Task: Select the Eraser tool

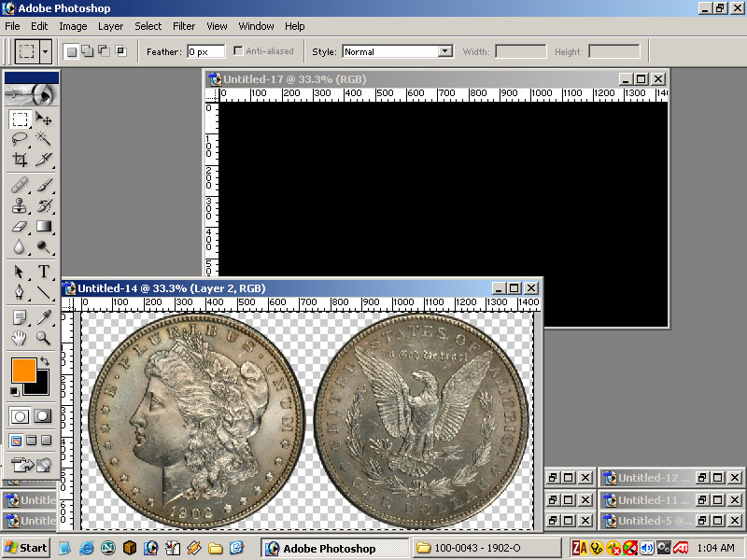Action: tap(20, 226)
